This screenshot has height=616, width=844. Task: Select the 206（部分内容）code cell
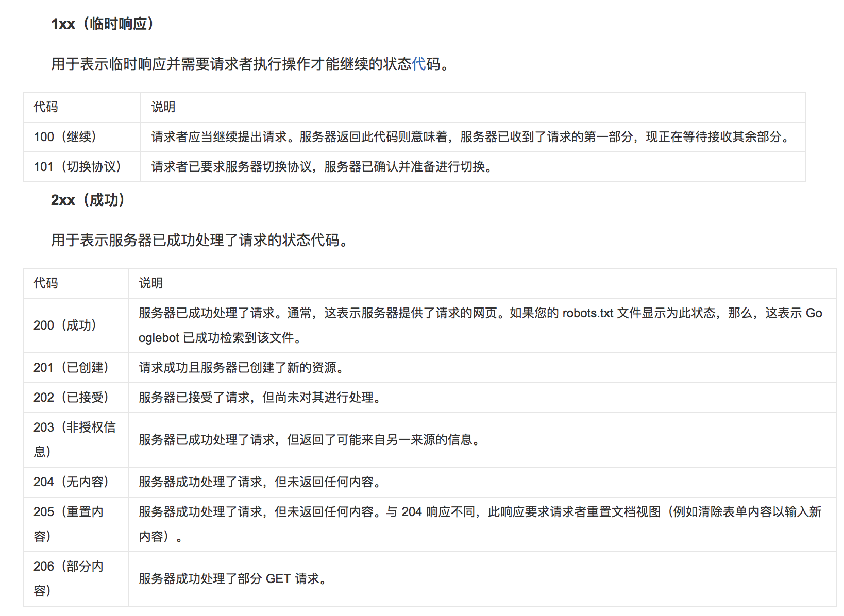(x=69, y=578)
